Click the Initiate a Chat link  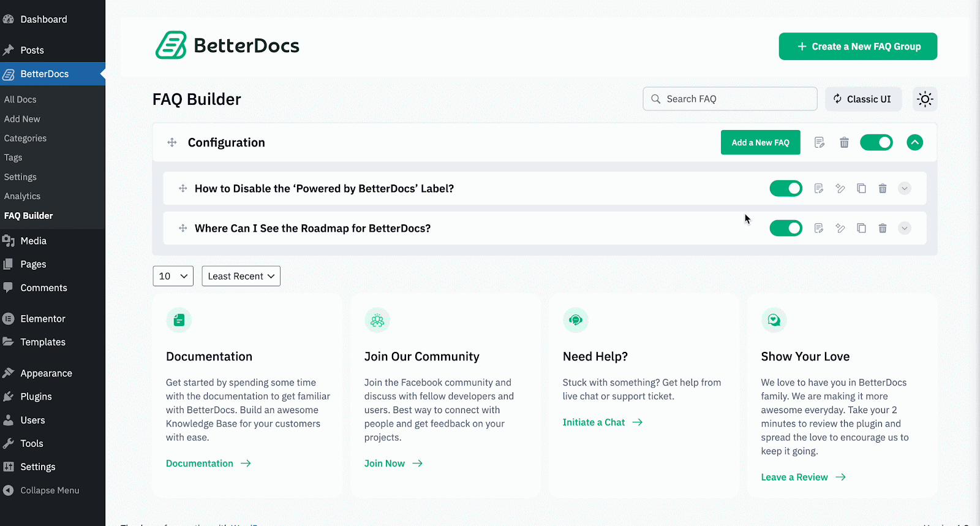tap(603, 422)
